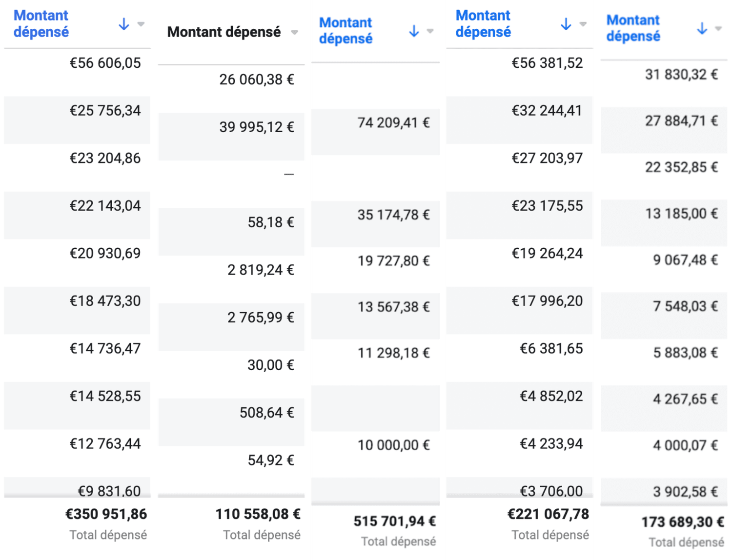
Task: Click Montant dépensé header above 74 209,41 €
Action: [346, 31]
